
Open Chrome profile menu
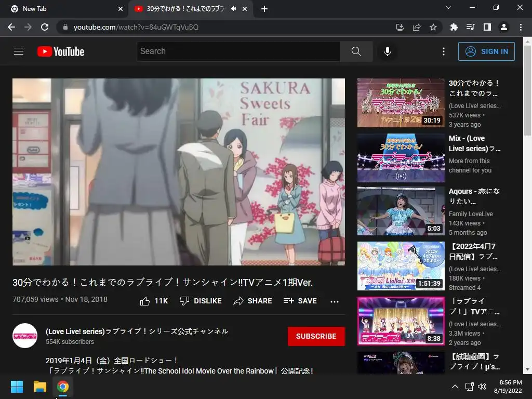[x=504, y=27]
